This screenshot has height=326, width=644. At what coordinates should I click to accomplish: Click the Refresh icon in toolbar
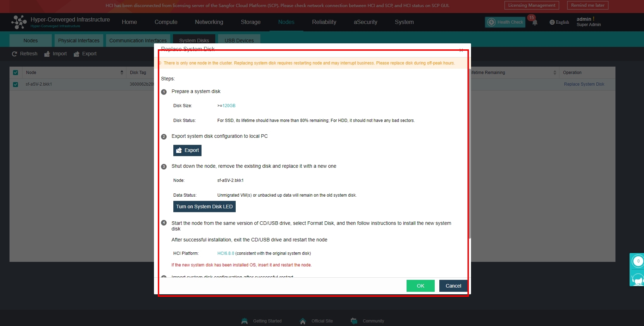pyautogui.click(x=14, y=54)
